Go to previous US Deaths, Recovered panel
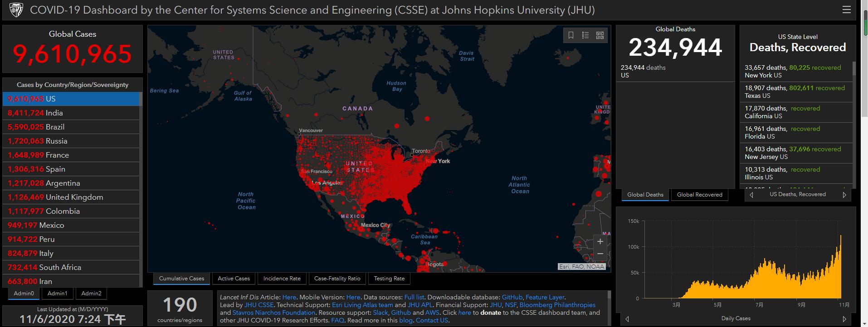This screenshot has width=868, height=327. coord(751,195)
